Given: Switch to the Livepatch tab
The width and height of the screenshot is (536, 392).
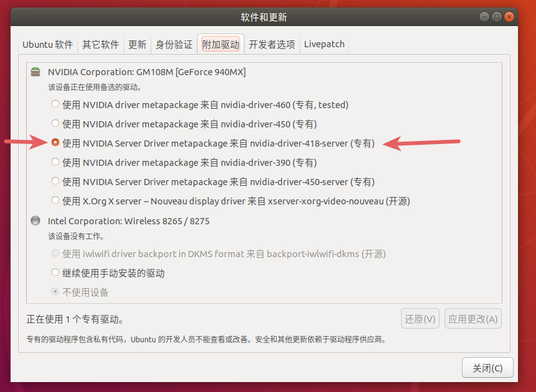Looking at the screenshot, I should (x=324, y=44).
